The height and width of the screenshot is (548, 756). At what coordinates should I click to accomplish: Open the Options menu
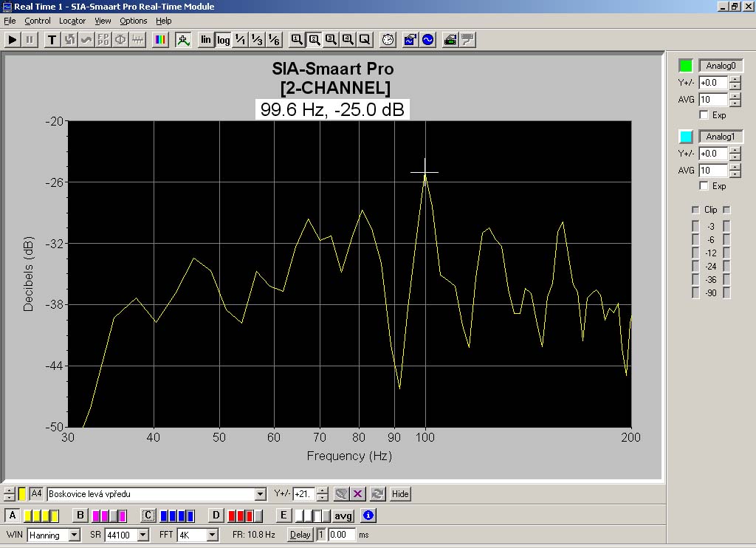point(134,21)
